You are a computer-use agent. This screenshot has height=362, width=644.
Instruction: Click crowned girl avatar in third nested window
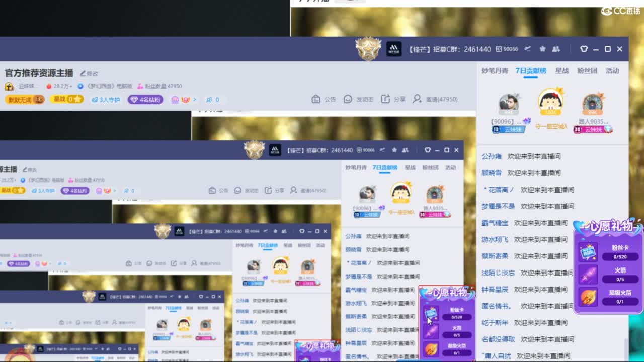click(x=280, y=265)
